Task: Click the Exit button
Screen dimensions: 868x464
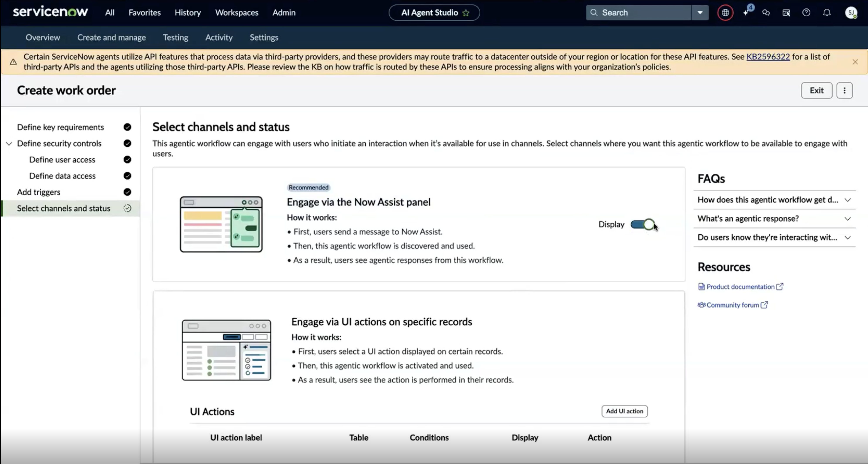Action: [x=816, y=90]
